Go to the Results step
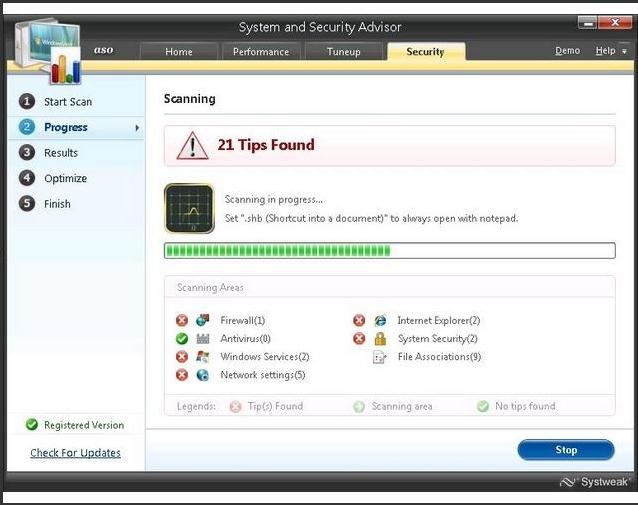The height and width of the screenshot is (505, 638). [x=61, y=153]
